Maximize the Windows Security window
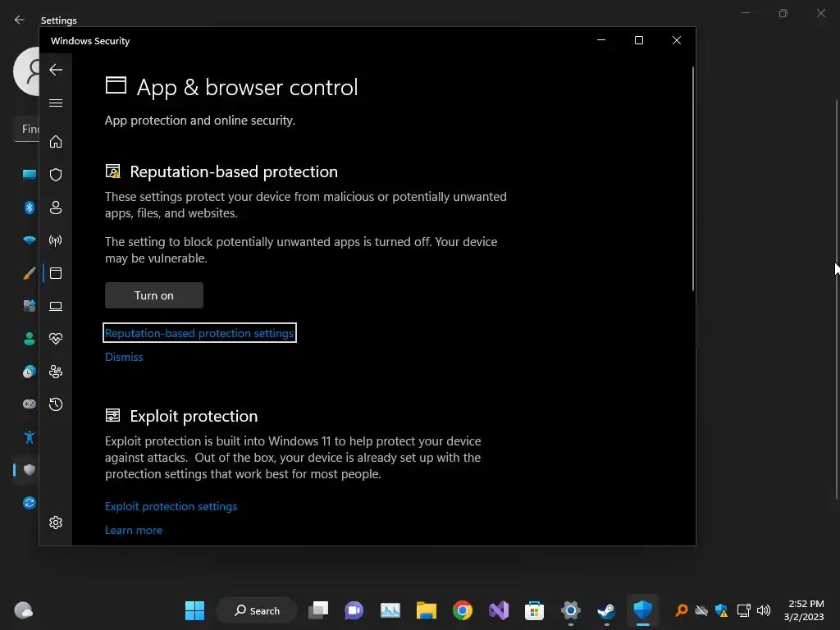The image size is (840, 630). point(638,40)
